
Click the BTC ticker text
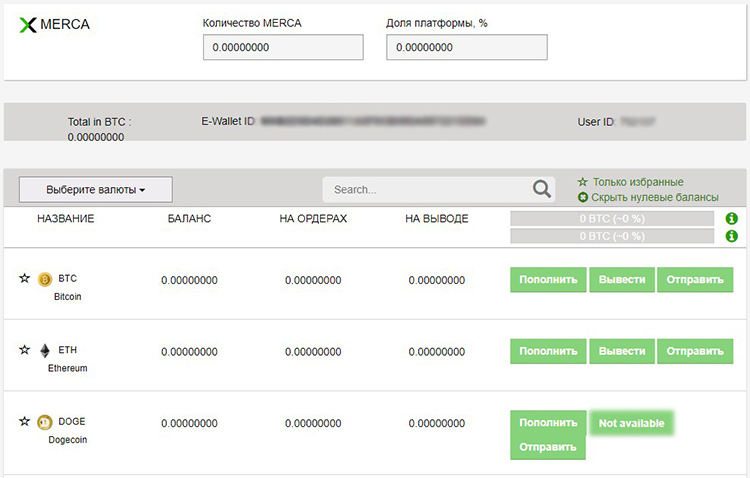click(67, 278)
